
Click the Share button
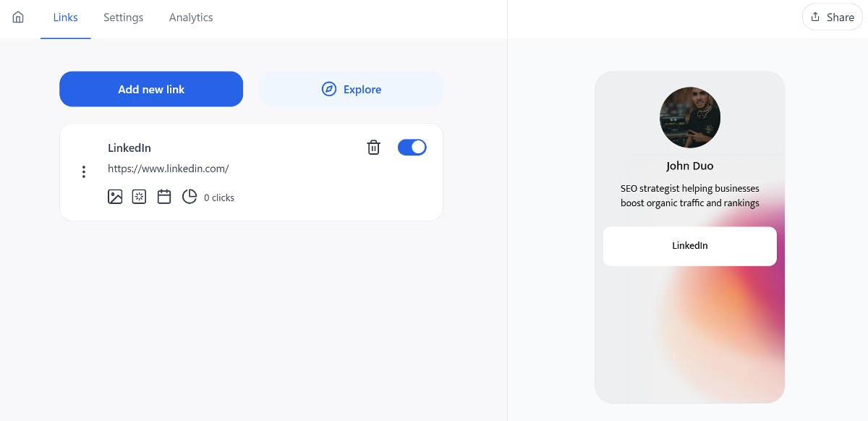[832, 17]
